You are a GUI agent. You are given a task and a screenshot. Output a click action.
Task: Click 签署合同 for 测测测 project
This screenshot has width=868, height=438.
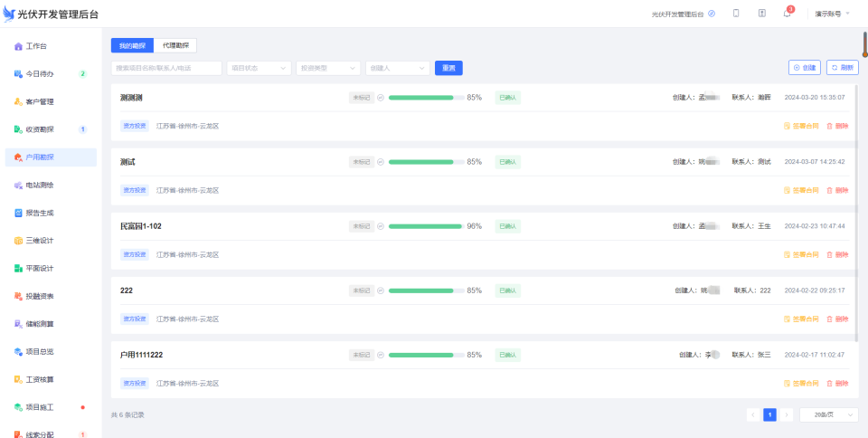point(801,127)
